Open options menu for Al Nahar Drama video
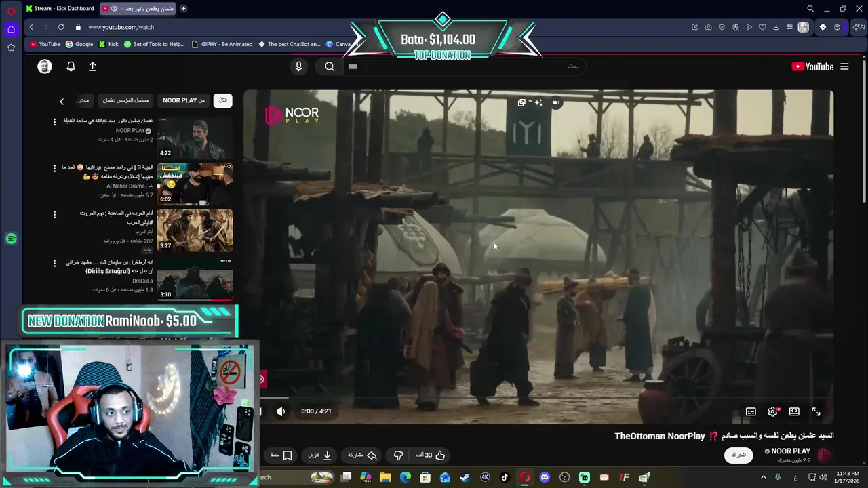This screenshot has width=868, height=488. (x=55, y=168)
